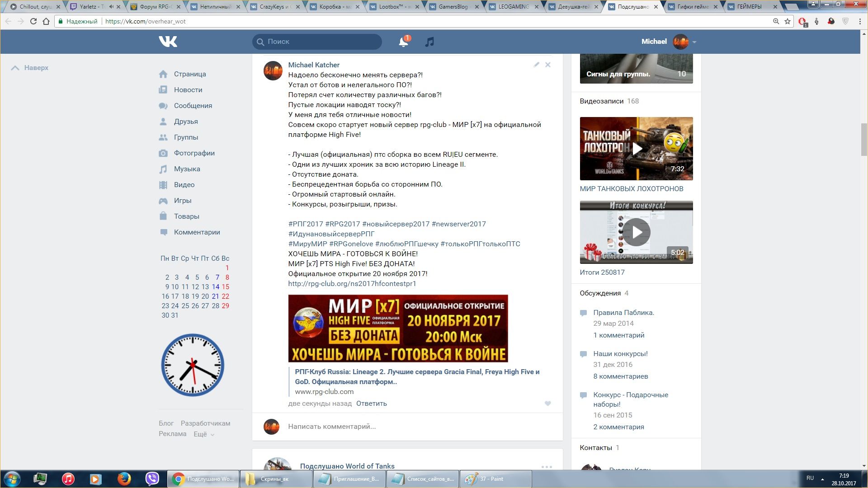Expand the Michael profile dropdown arrow
Screen dimensions: 868x488
[694, 42]
